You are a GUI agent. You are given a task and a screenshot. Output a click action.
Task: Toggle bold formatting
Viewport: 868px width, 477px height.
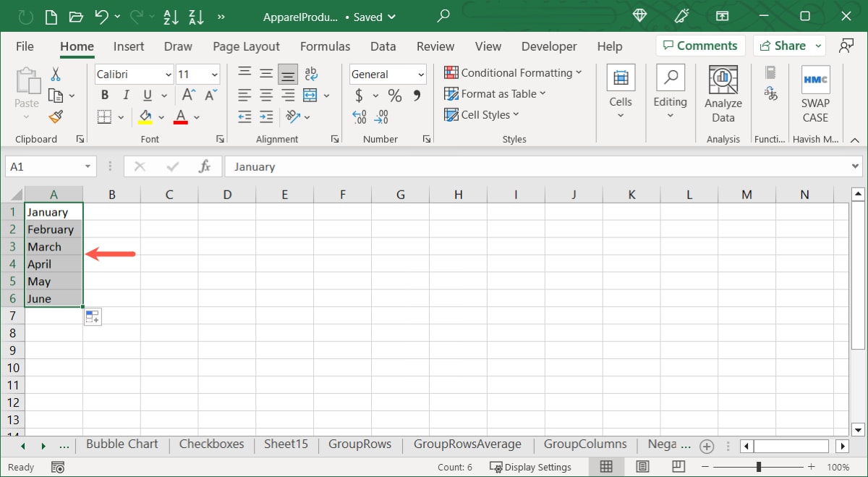104,95
